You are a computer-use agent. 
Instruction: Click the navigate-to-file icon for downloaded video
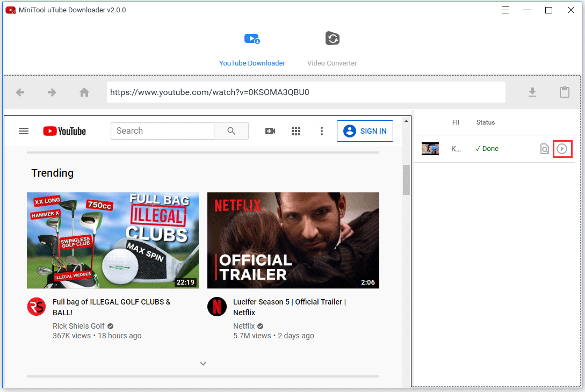pos(544,149)
